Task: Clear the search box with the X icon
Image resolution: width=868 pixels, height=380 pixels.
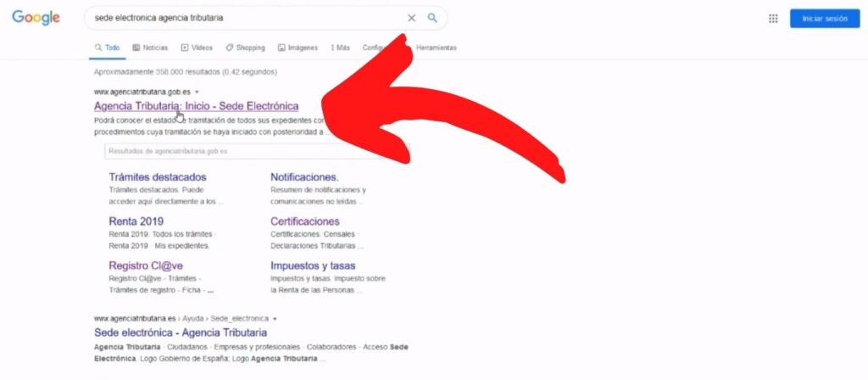Action: (411, 18)
